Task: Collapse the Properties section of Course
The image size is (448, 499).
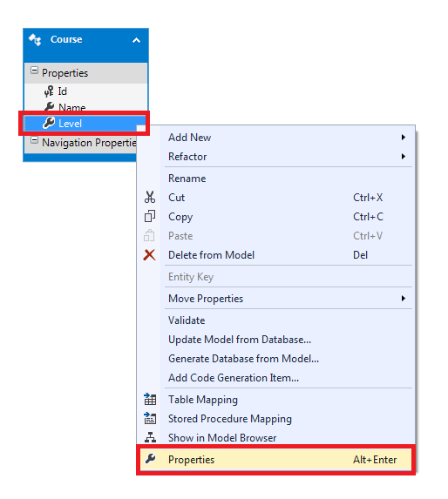Action: (34, 71)
